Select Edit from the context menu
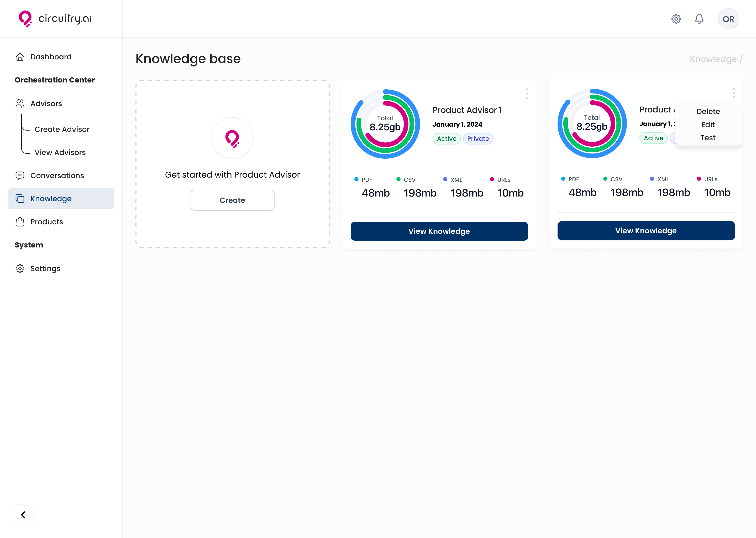This screenshot has width=756, height=538. [x=708, y=125]
